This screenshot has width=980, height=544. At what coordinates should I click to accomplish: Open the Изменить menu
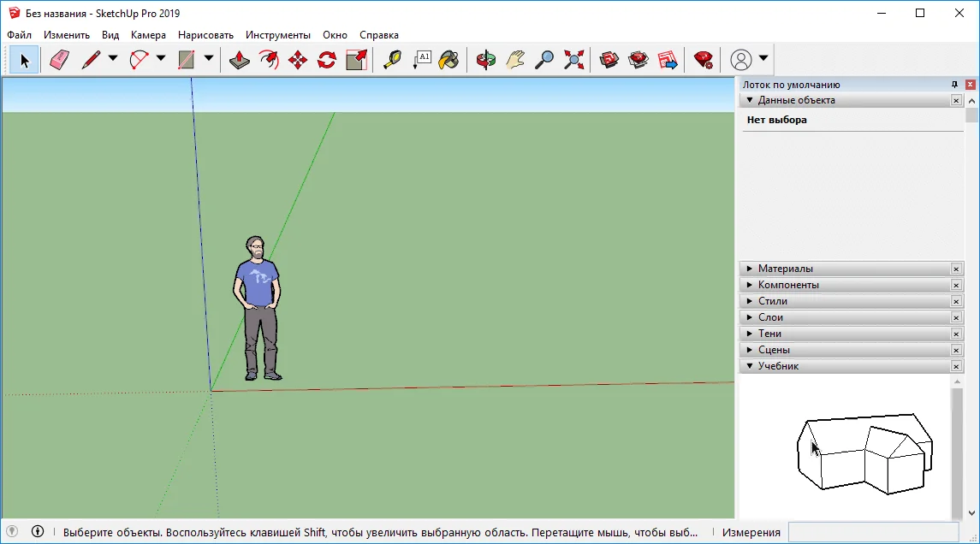67,35
